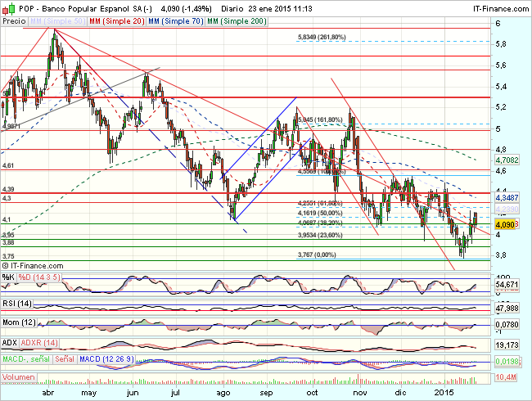Click the Mom (12) momentum label
The height and width of the screenshot is (401, 532).
point(20,322)
